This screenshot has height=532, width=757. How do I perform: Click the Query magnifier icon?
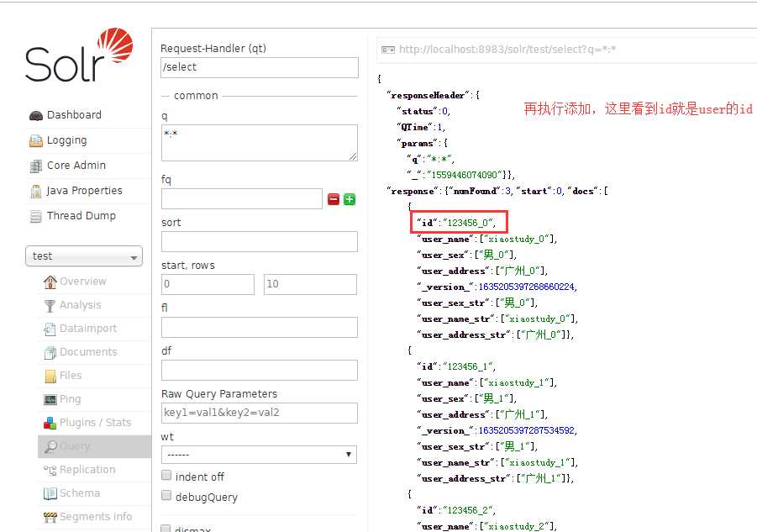50,446
